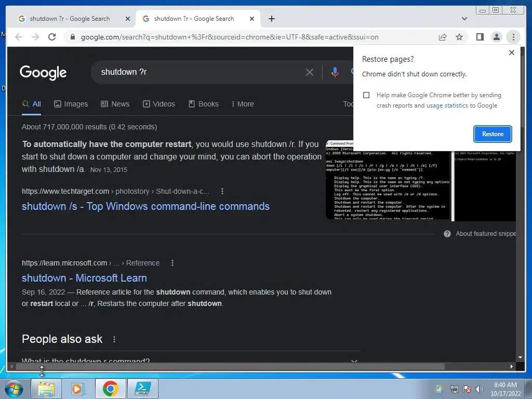Close the first 'shutdown ?r' tab
The image size is (532, 399).
coord(128,19)
